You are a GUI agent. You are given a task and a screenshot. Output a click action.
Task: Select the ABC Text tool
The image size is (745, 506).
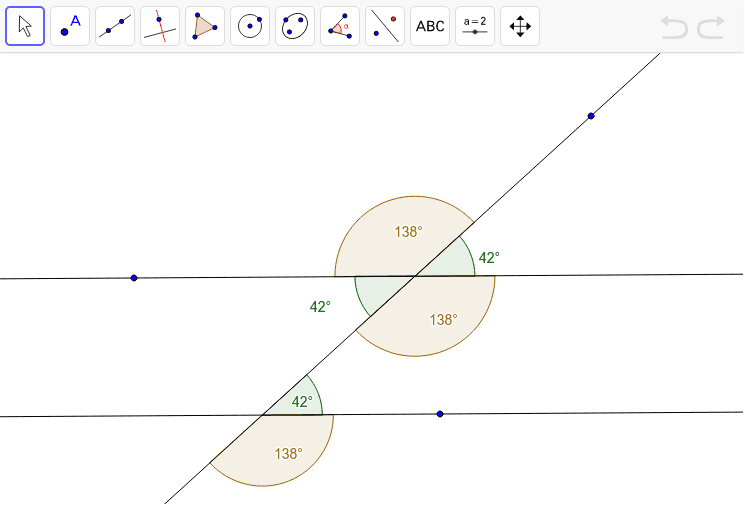coord(430,26)
